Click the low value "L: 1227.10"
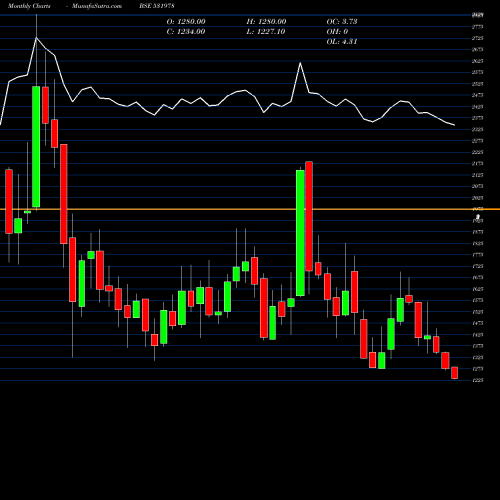Image resolution: width=500 pixels, height=500 pixels. (x=266, y=32)
